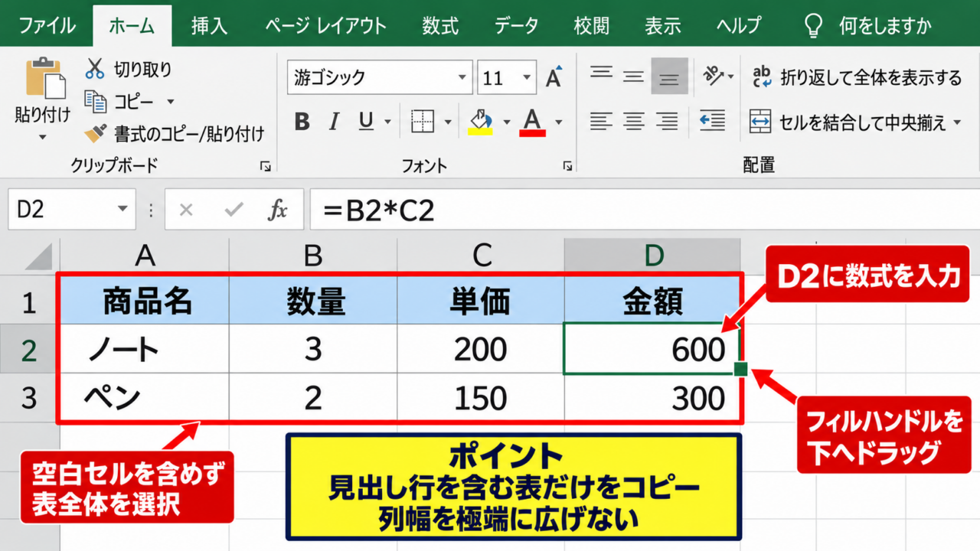The height and width of the screenshot is (551, 980).
Task: Apply red font color A
Action: point(532,122)
